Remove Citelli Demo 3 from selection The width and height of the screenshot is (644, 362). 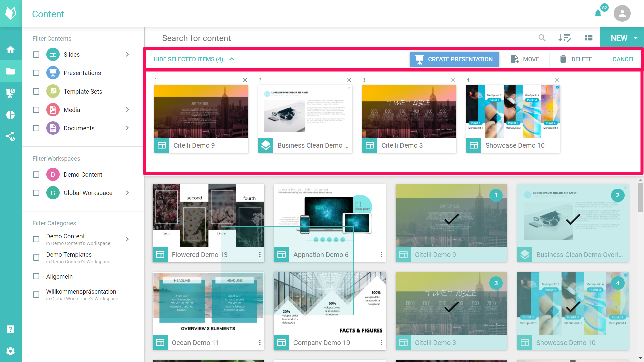(x=453, y=80)
